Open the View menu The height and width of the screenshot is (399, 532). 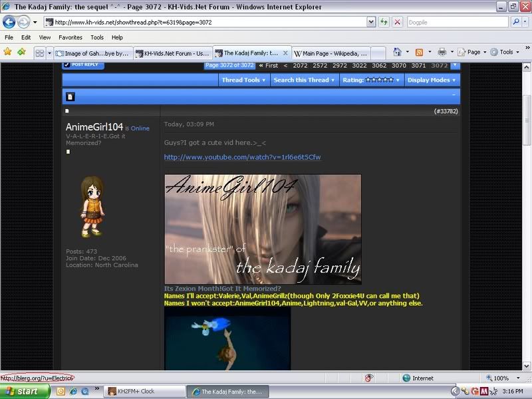point(45,37)
